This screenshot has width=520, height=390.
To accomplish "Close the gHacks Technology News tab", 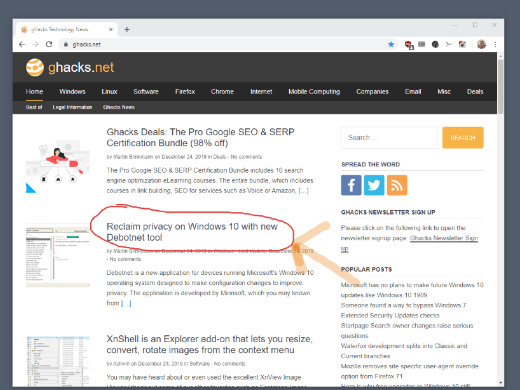I will tap(111, 29).
